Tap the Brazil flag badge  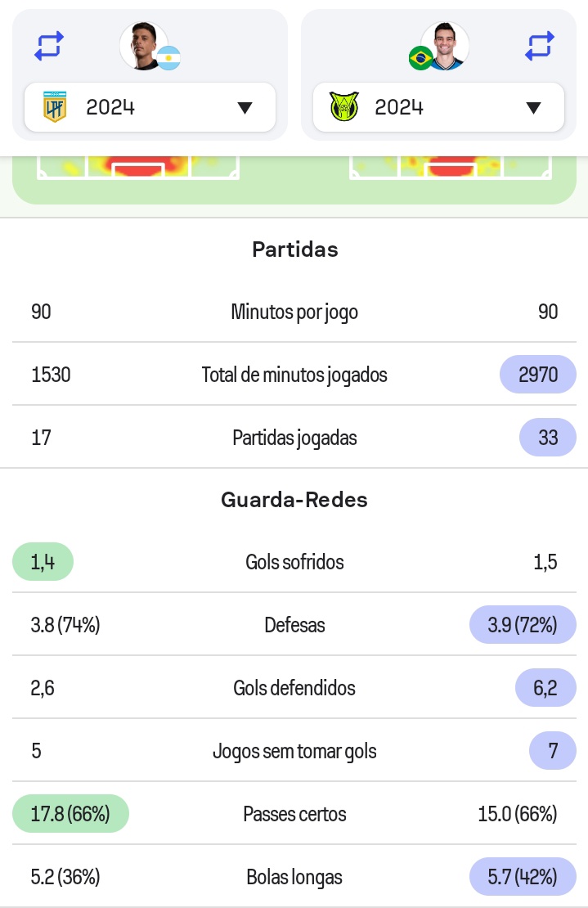click(420, 58)
